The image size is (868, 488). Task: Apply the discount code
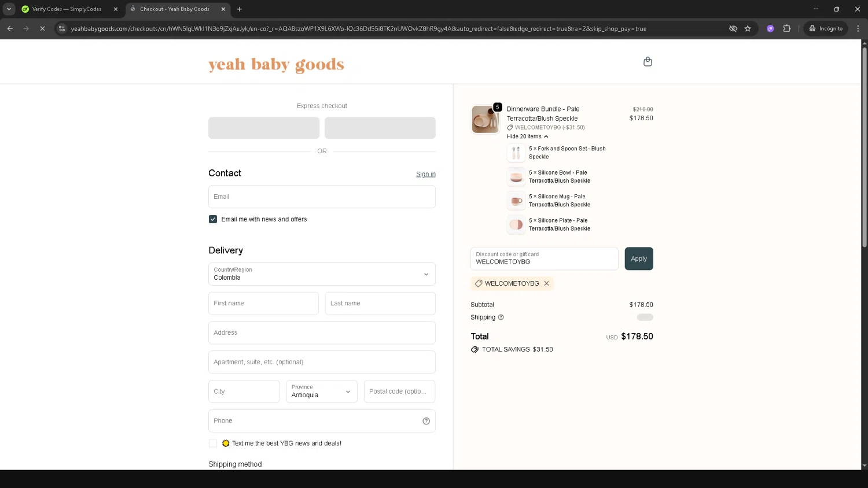coord(639,258)
